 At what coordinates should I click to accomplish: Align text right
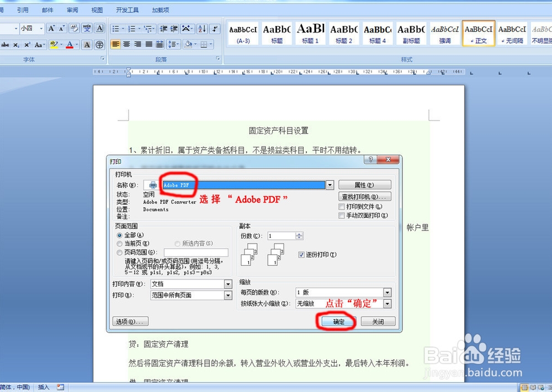(x=138, y=44)
